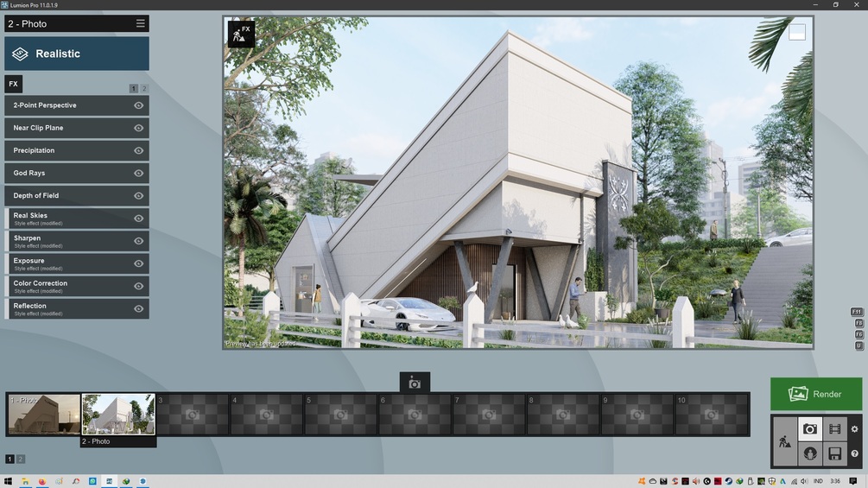Image resolution: width=868 pixels, height=488 pixels.
Task: Select Photo mode camera icon
Action: click(x=810, y=428)
